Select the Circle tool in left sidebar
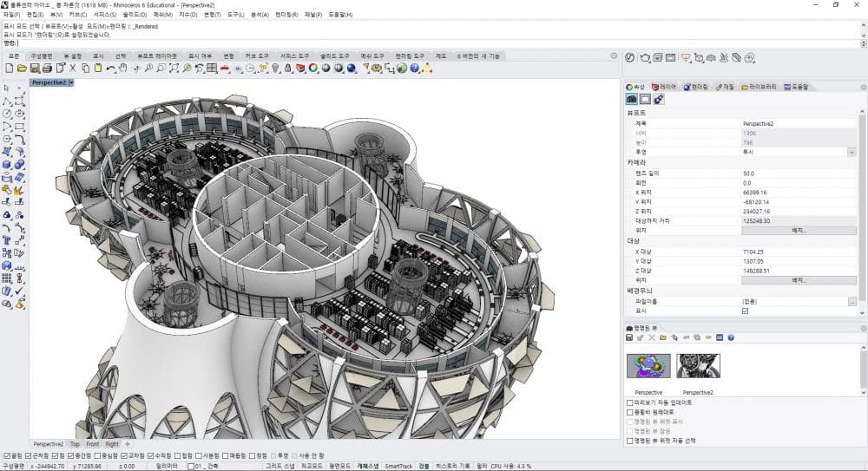The width and height of the screenshot is (868, 471). point(7,114)
